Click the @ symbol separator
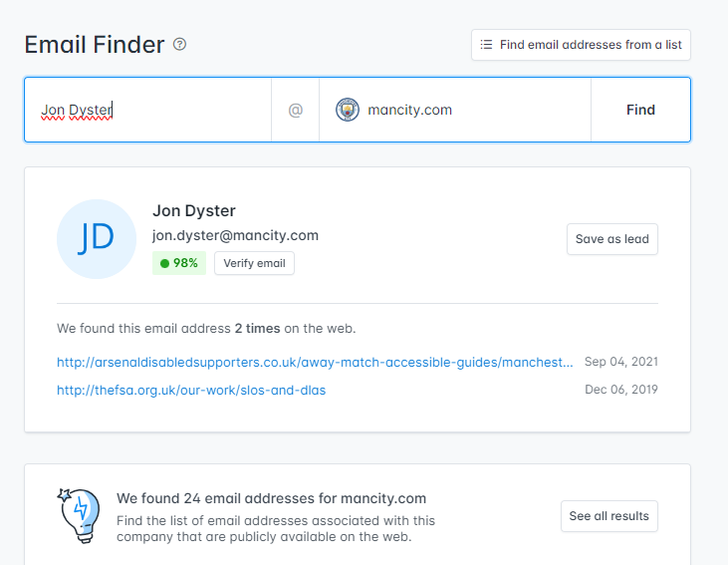The width and height of the screenshot is (728, 565). (295, 111)
